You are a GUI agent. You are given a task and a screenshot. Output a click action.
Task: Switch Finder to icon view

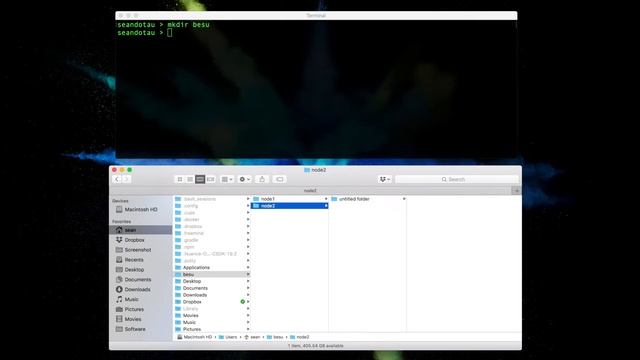(x=180, y=179)
